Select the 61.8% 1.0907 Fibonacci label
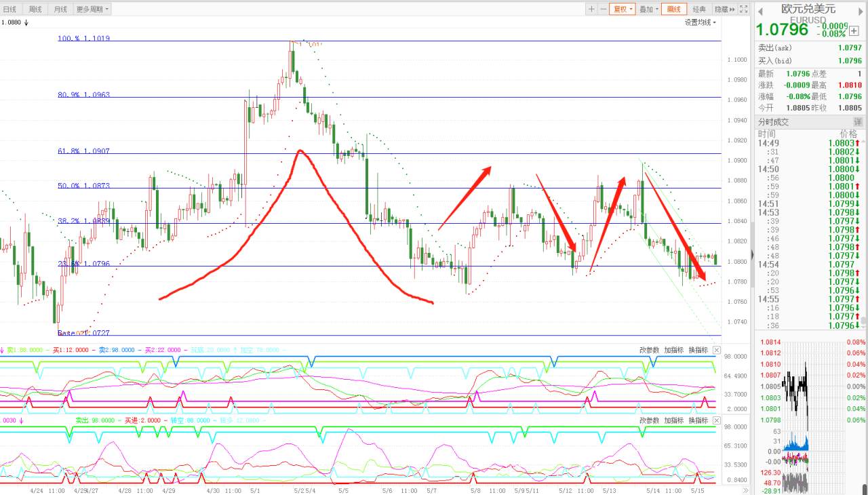Screen dimensions: 868x495 coord(84,151)
